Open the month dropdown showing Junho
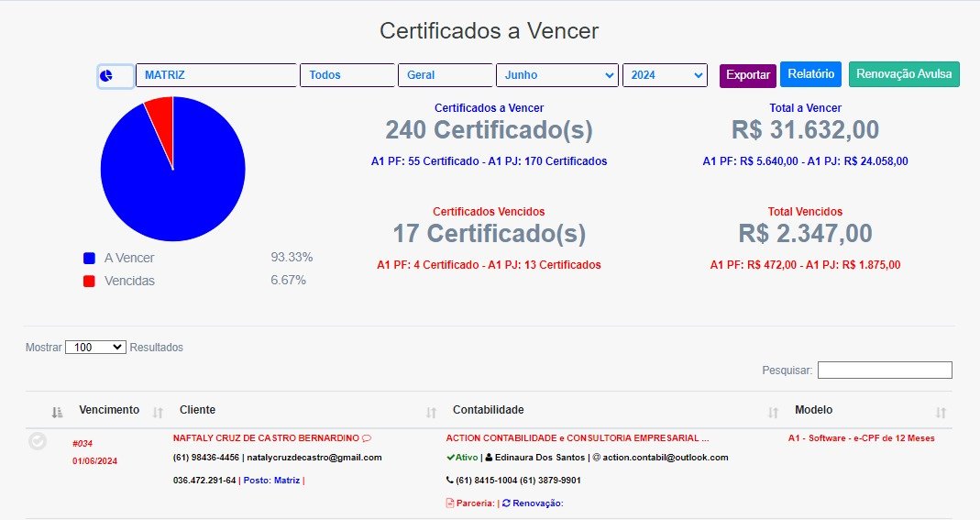 pos(557,75)
